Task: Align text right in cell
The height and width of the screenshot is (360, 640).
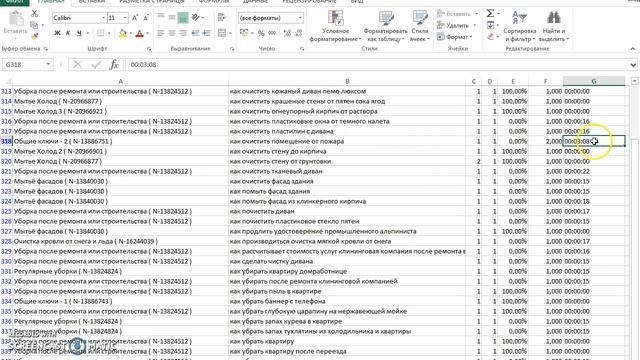Action: pos(183,33)
